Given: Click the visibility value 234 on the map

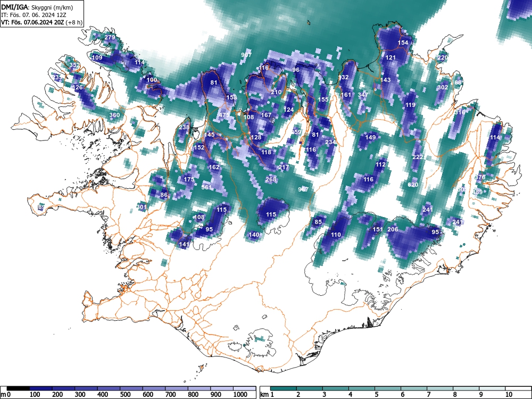Looking at the screenshot, I should click(330, 142).
